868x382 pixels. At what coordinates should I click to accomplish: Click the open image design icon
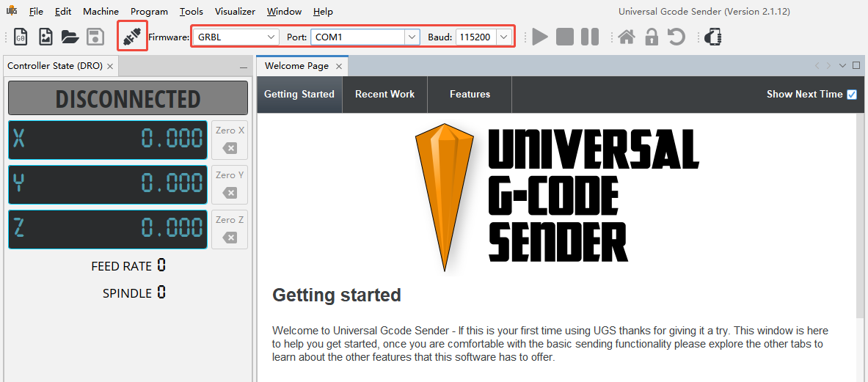[45, 37]
